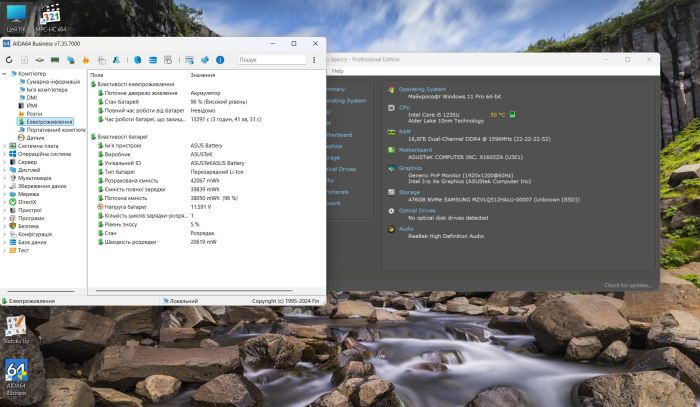The image size is (700, 407).
Task: Click the Report page icon in AIDA64 toolbar
Action: coord(25,60)
